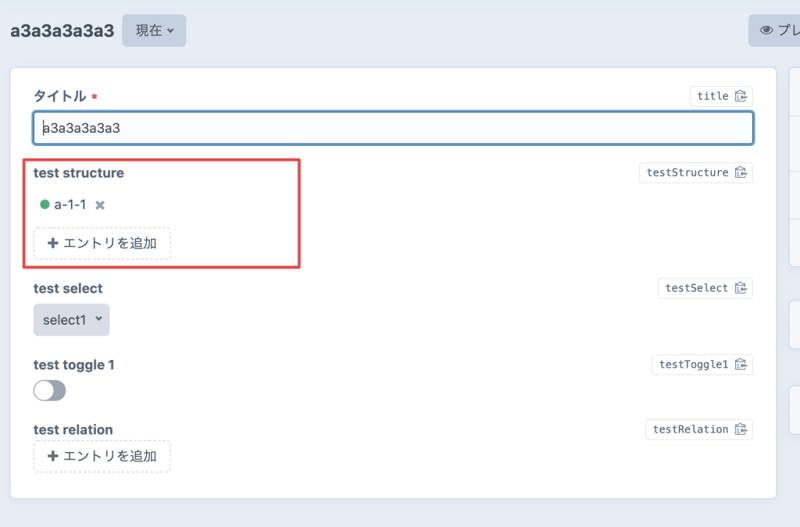
Task: Click the test structure field label
Action: (79, 173)
